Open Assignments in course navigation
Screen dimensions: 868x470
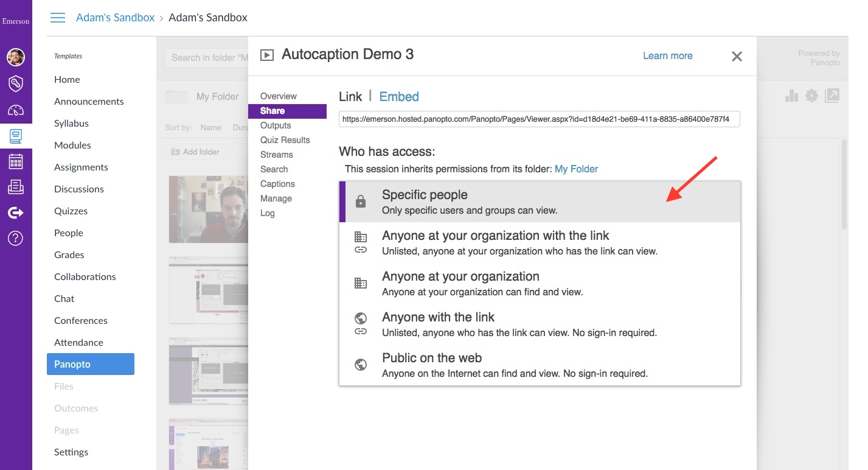81,167
